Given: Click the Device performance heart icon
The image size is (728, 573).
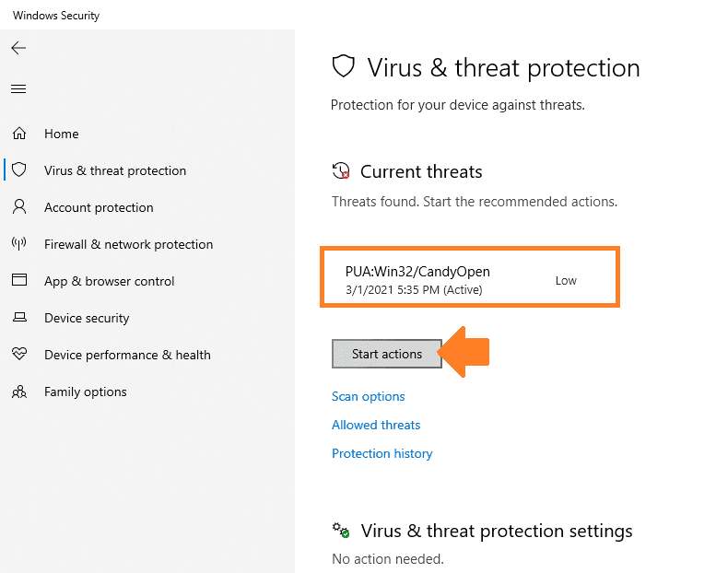Looking at the screenshot, I should pyautogui.click(x=19, y=354).
